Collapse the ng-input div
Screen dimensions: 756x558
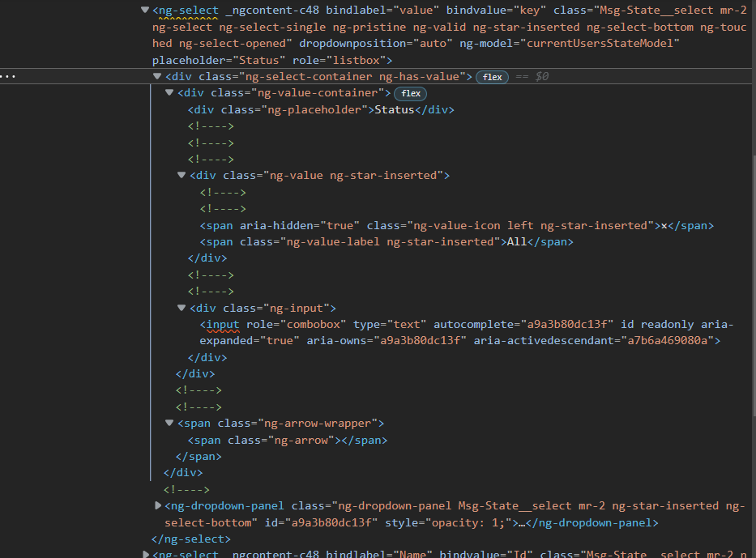click(x=182, y=308)
